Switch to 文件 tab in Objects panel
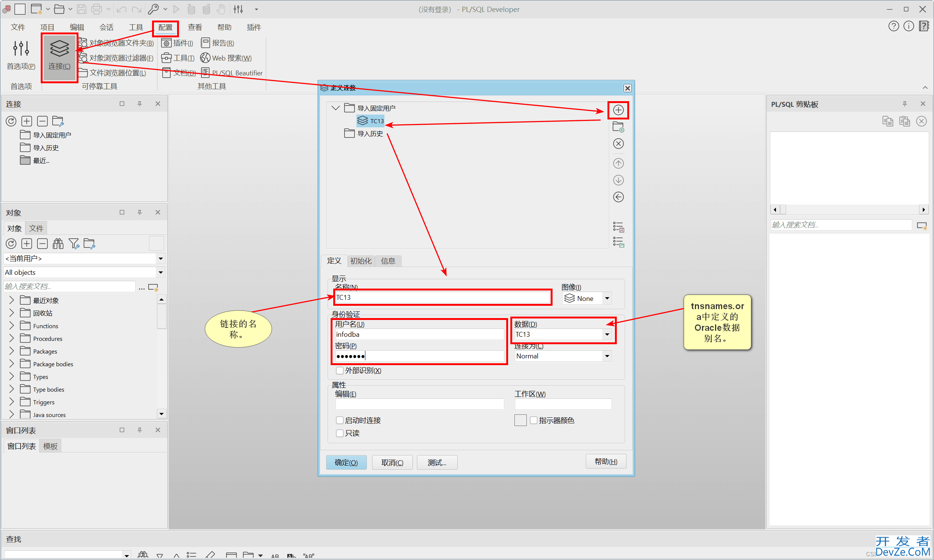934x560 pixels. point(36,228)
